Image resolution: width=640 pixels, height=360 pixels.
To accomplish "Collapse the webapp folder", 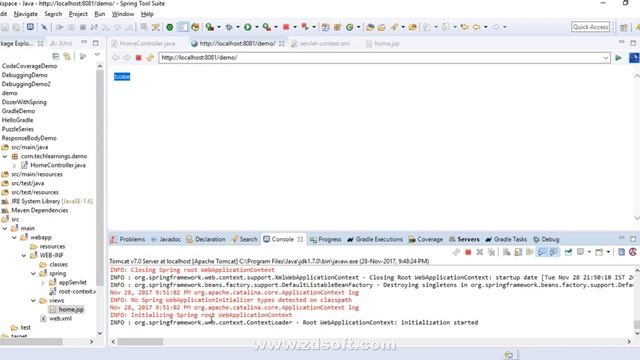I will tap(14, 238).
